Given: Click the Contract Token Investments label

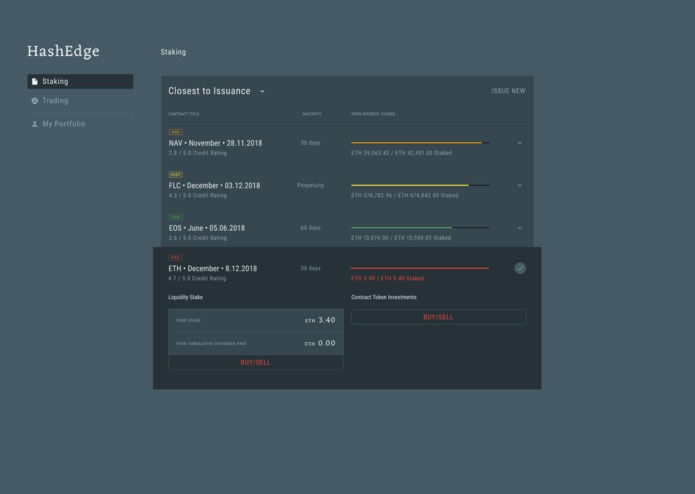Looking at the screenshot, I should pyautogui.click(x=384, y=297).
